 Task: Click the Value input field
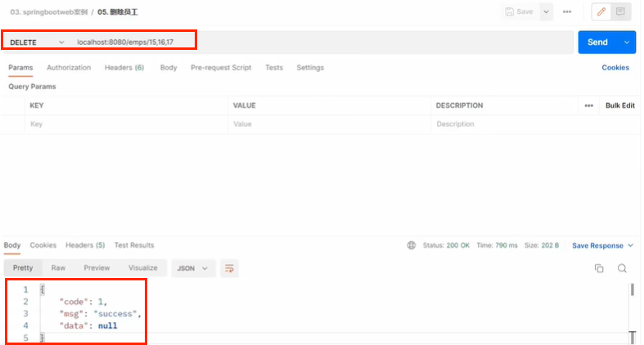pos(330,124)
